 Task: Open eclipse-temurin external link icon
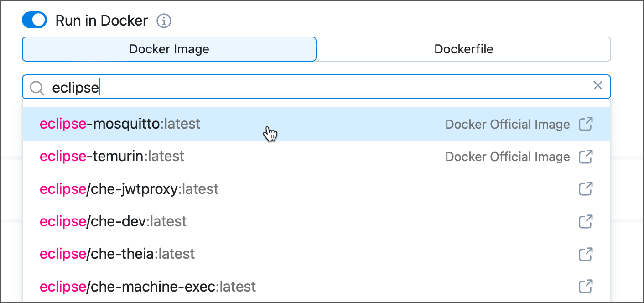click(586, 157)
